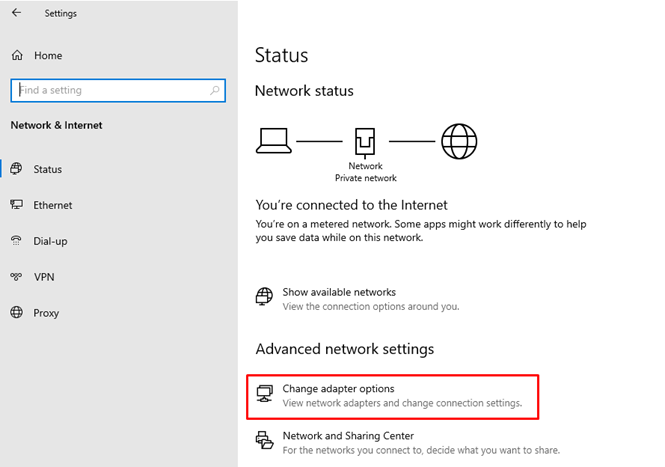
Task: Click the Private network router icon
Action: [365, 140]
